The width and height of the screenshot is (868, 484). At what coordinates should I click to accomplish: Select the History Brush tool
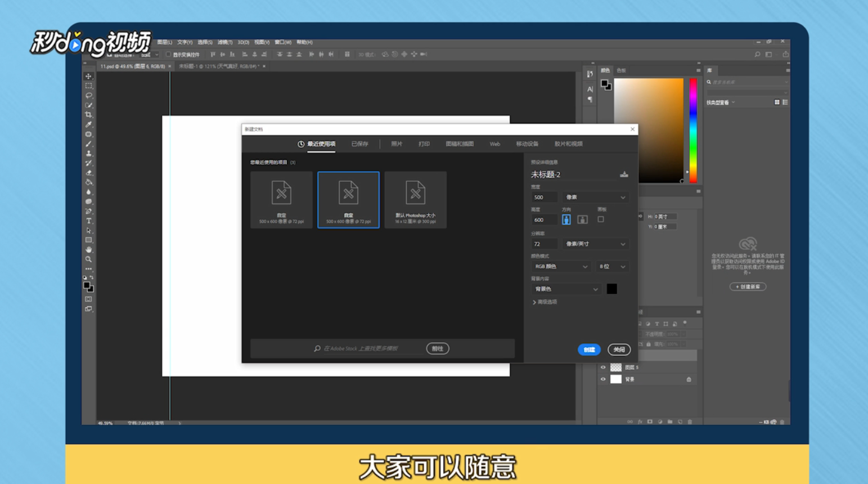point(88,163)
